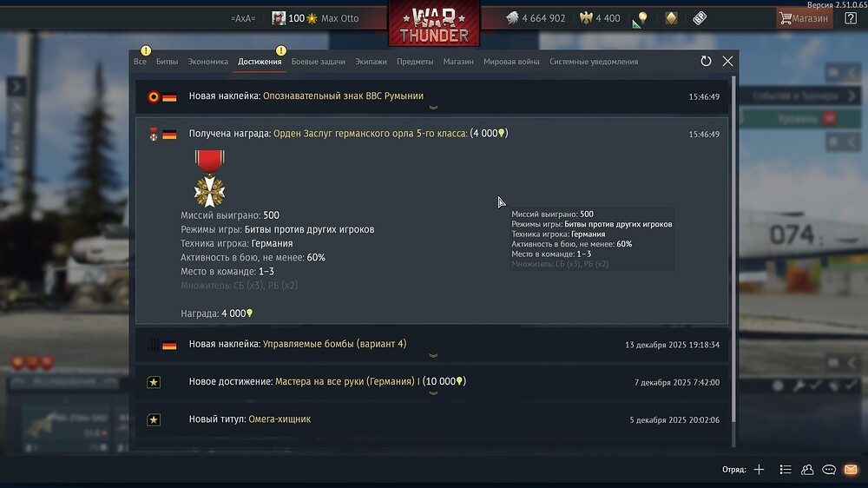Click the Golden Eagles balance icon
868x488 pixels.
[x=586, y=18]
